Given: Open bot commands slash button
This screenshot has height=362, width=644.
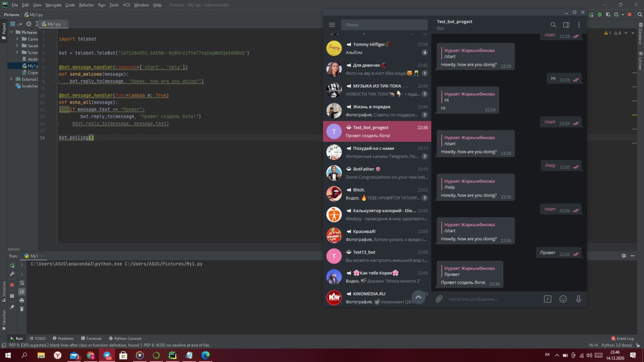Looking at the screenshot, I should pos(547,299).
